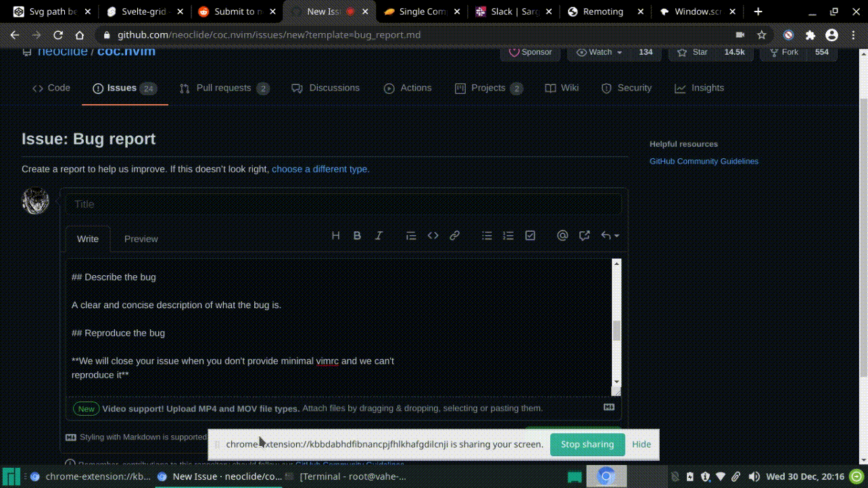Screen dimensions: 868x488
Task: Go to the Code tab
Action: coord(51,88)
